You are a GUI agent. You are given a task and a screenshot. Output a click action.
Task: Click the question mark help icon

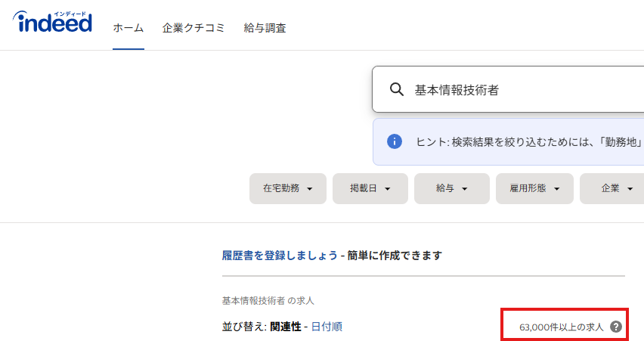point(616,327)
